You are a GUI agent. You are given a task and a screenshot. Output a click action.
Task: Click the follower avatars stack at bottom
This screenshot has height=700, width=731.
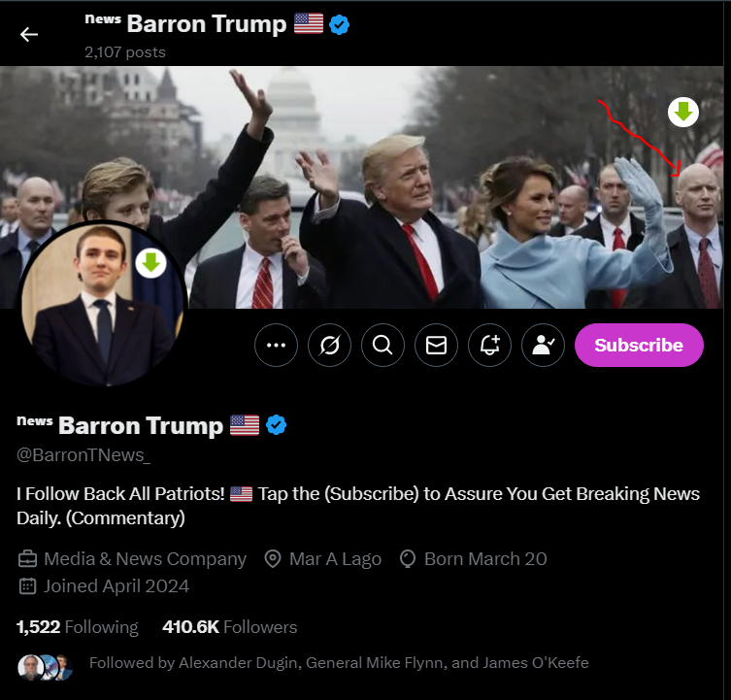click(x=46, y=667)
